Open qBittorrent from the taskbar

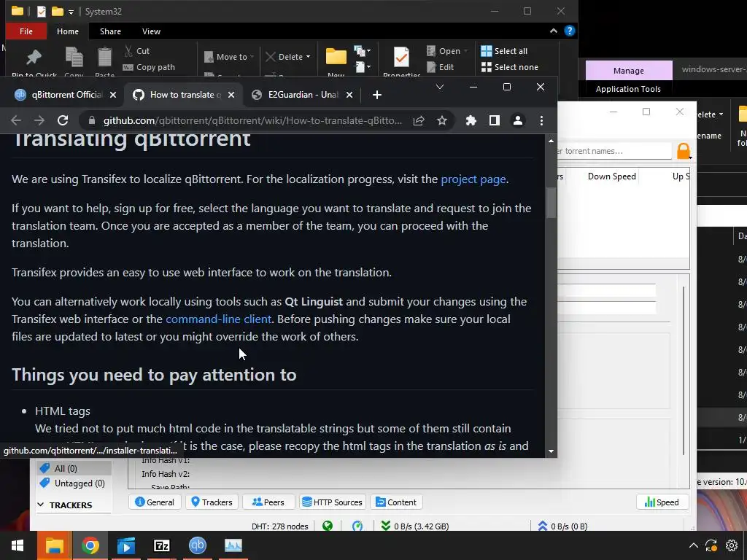pyautogui.click(x=197, y=545)
